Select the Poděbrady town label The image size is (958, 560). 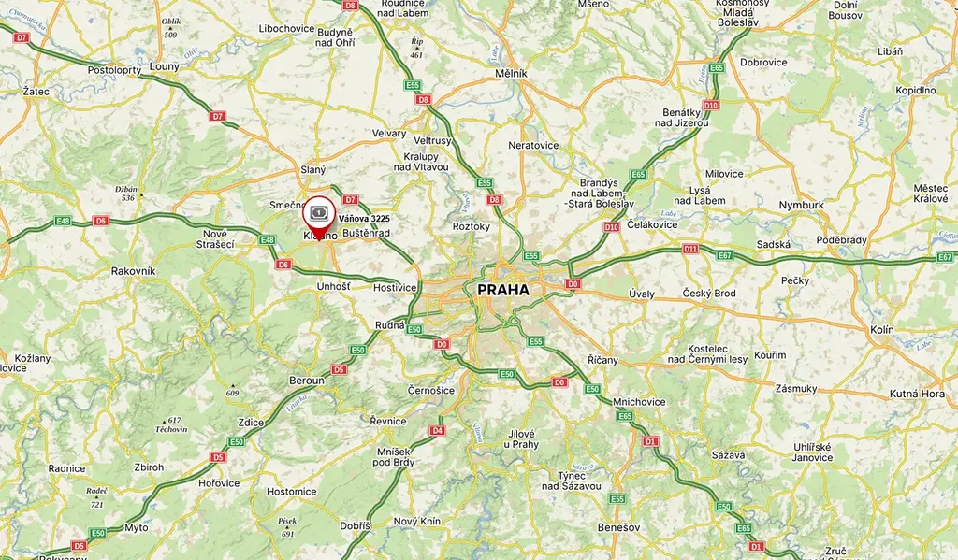[x=841, y=240]
